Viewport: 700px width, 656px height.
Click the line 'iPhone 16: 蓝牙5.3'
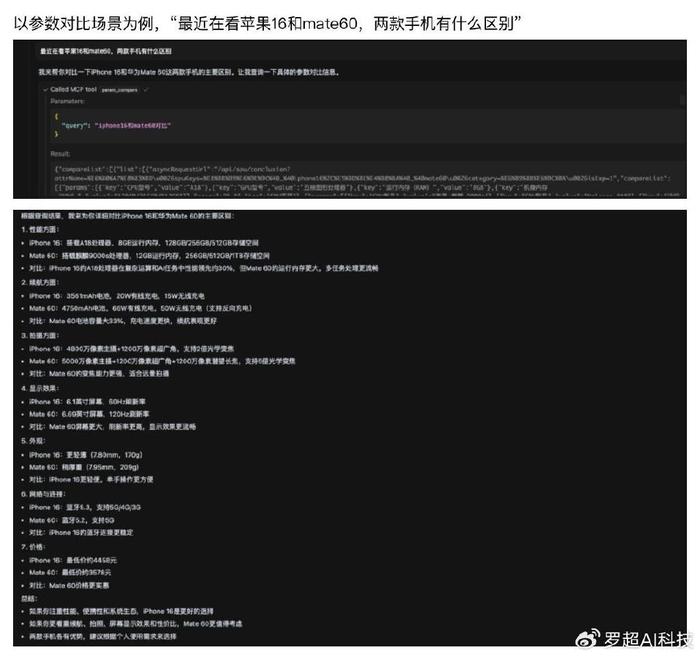[85, 508]
